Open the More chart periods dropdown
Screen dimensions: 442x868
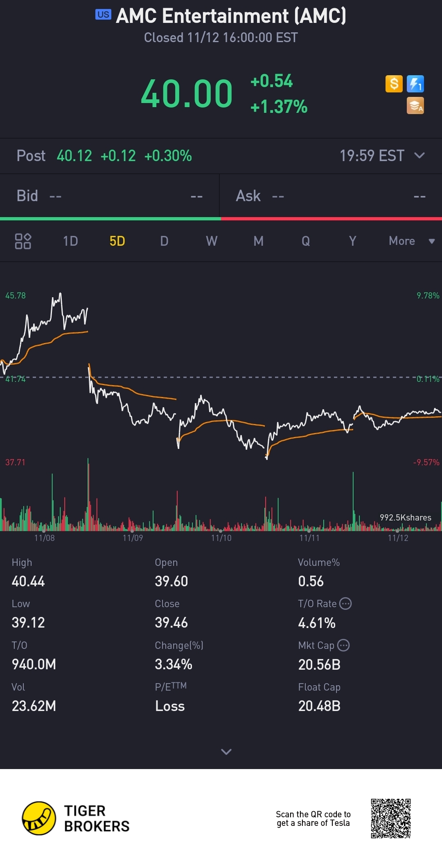pos(411,241)
